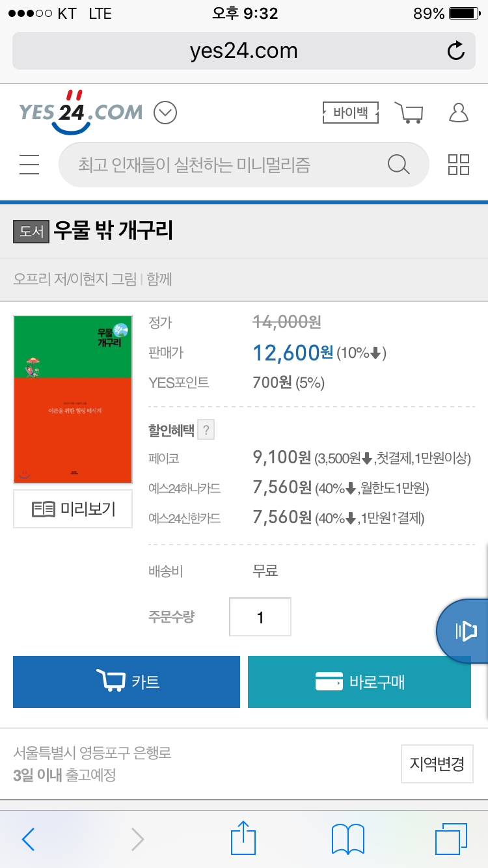
Task: Expand the dropdown next to YES24 logo
Action: pyautogui.click(x=165, y=113)
